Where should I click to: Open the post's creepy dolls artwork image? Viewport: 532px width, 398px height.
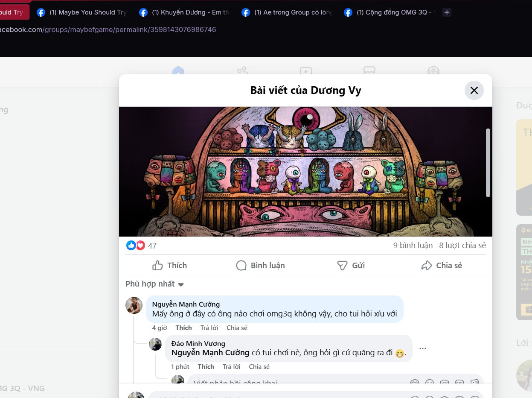pyautogui.click(x=305, y=171)
